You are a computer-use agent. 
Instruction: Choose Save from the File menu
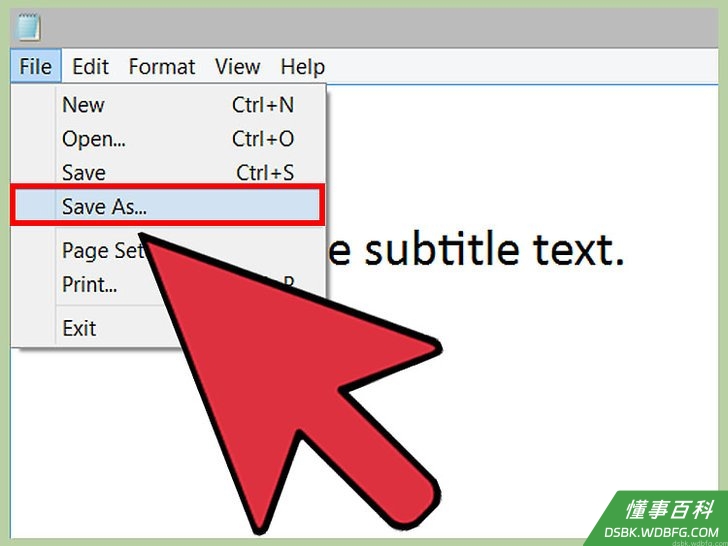point(167,173)
